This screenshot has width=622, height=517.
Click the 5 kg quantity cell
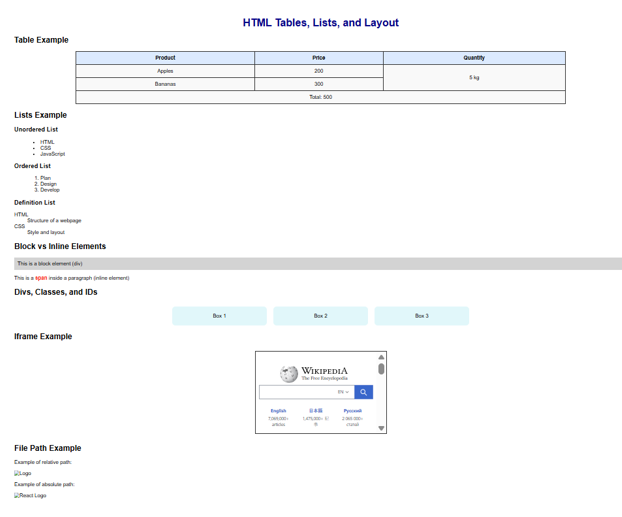click(x=474, y=77)
